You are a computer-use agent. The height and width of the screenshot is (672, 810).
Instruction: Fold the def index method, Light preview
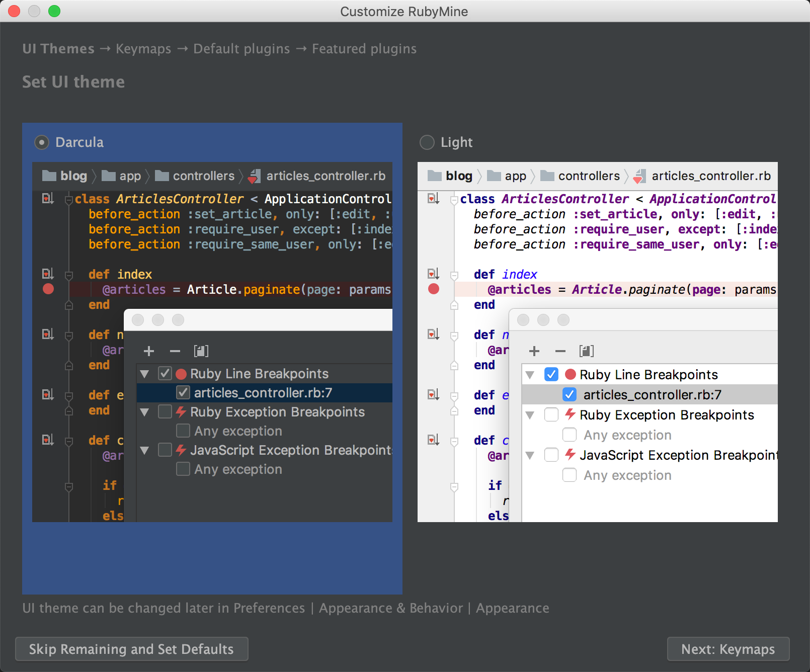coord(454,276)
